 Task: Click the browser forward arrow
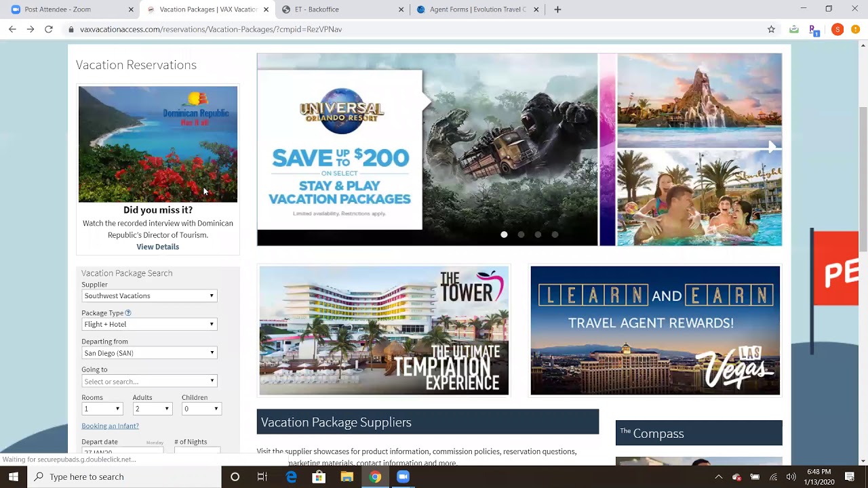pyautogui.click(x=31, y=29)
